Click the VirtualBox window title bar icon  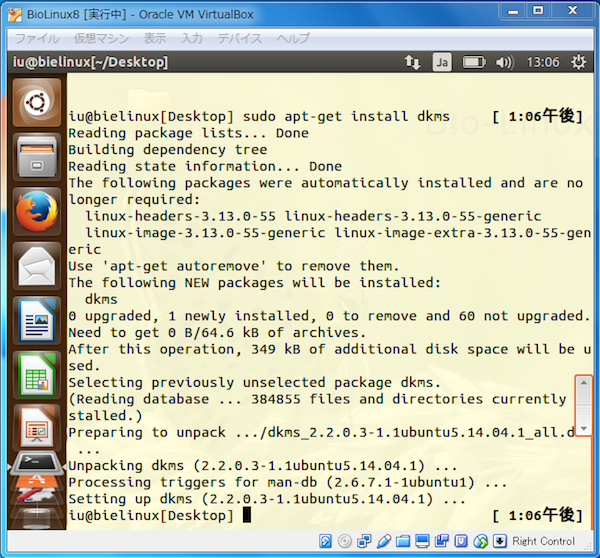click(x=15, y=15)
